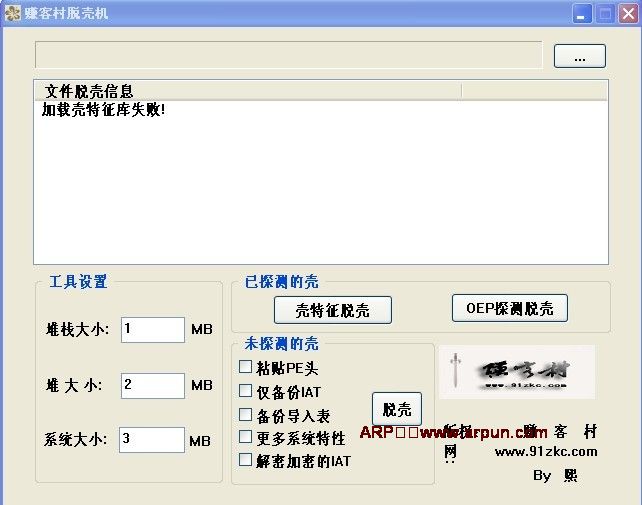Enable the 粘贴PE头 checkbox
This screenshot has height=505, width=642.
[245, 367]
